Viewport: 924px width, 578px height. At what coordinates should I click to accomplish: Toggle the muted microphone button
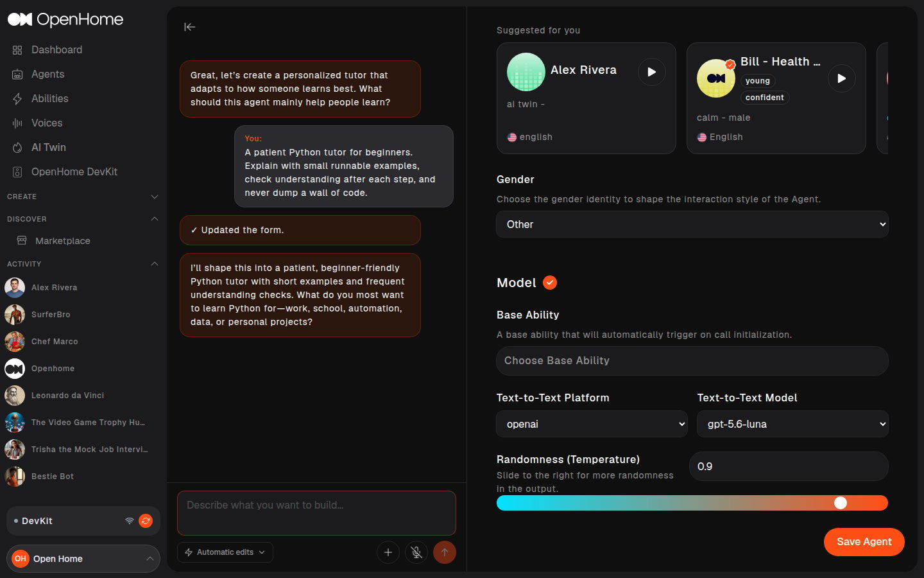[416, 552]
